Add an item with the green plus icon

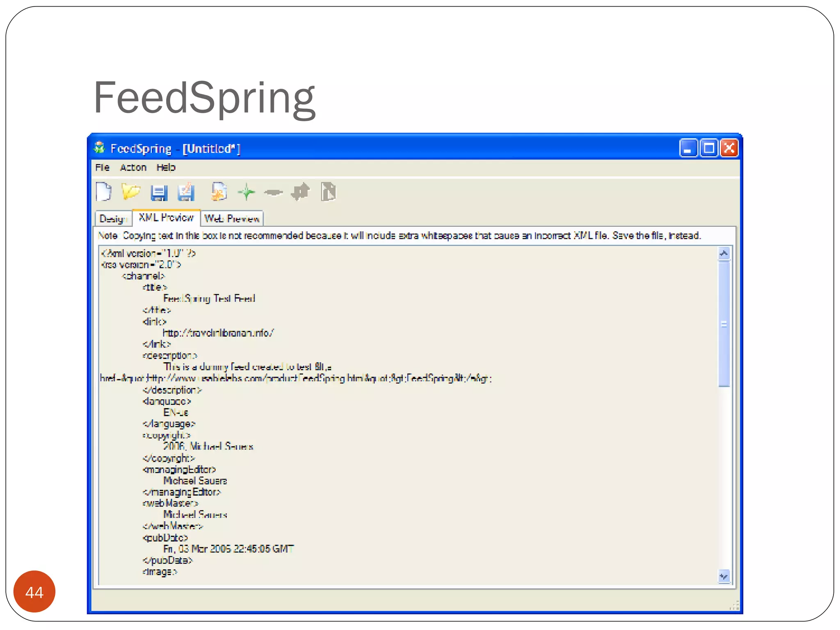(247, 192)
